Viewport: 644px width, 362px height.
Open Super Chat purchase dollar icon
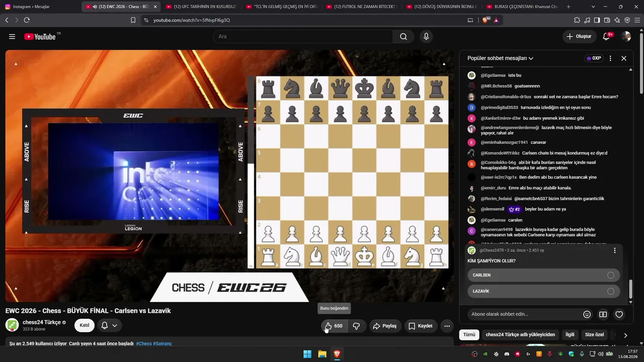603,314
